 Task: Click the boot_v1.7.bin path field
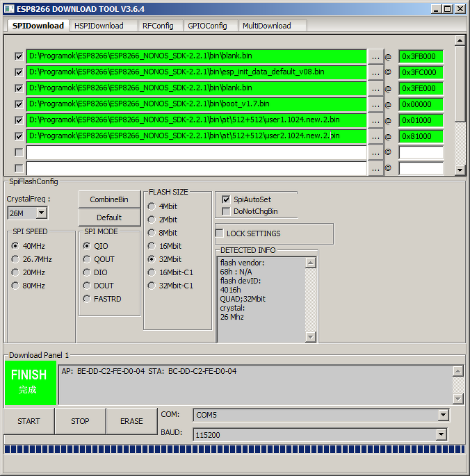click(197, 104)
